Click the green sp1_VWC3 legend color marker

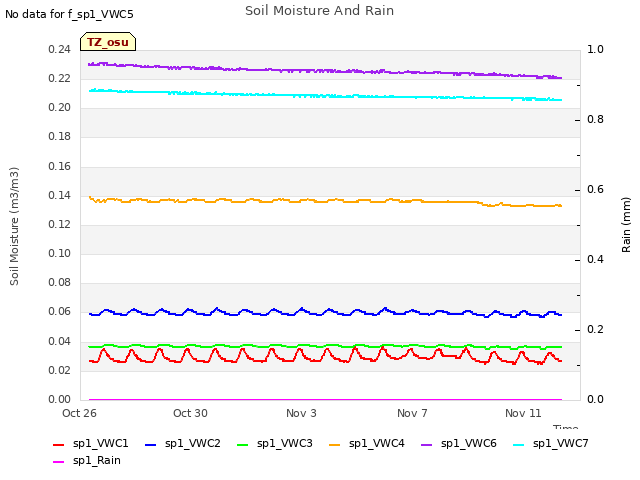(242, 444)
